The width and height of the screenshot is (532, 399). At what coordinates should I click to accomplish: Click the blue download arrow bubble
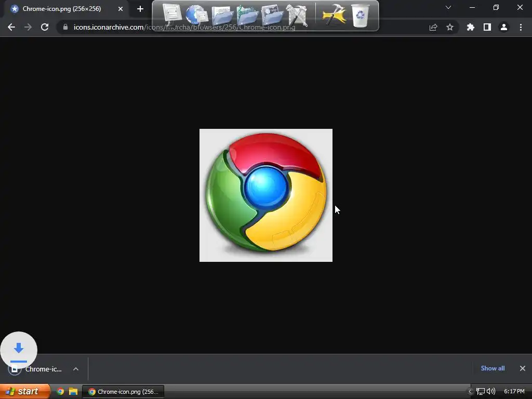19,350
